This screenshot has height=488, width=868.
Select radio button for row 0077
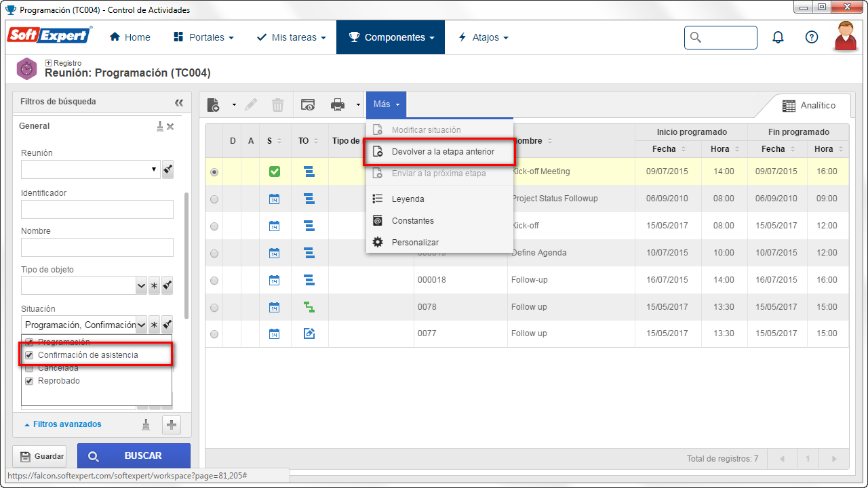coord(214,334)
